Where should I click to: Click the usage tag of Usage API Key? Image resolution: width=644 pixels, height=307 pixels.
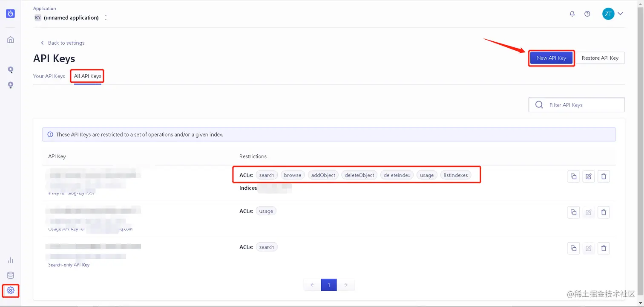(266, 211)
